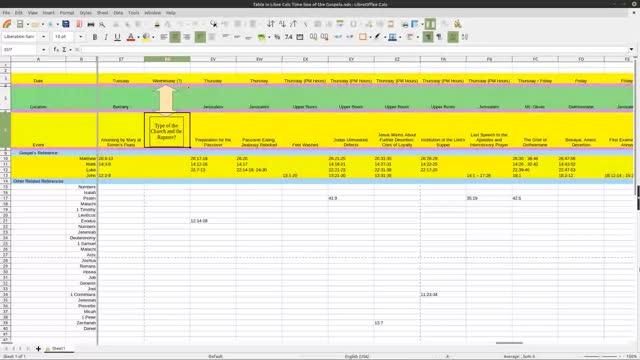The image size is (640, 360).
Task: Click the Add Decimal Place icon
Action: pos(313,37)
